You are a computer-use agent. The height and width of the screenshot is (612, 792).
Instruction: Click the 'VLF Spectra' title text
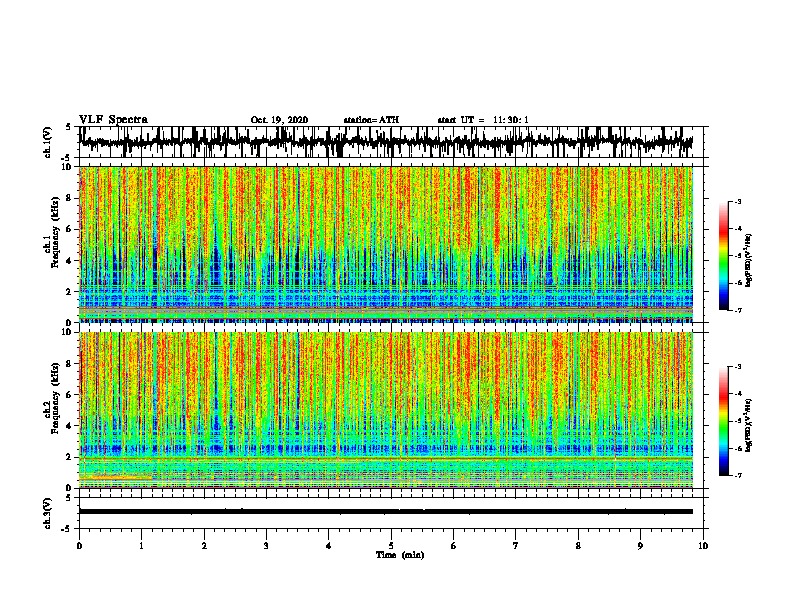click(113, 119)
